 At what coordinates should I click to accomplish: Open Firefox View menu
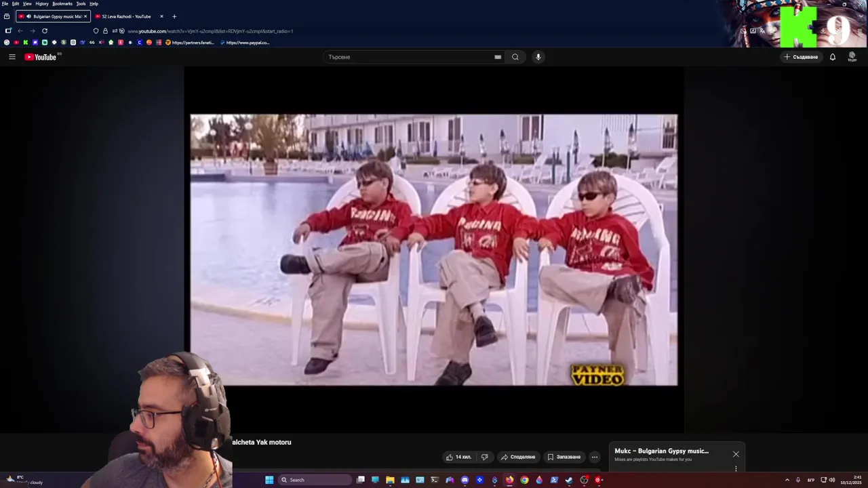pyautogui.click(x=27, y=3)
